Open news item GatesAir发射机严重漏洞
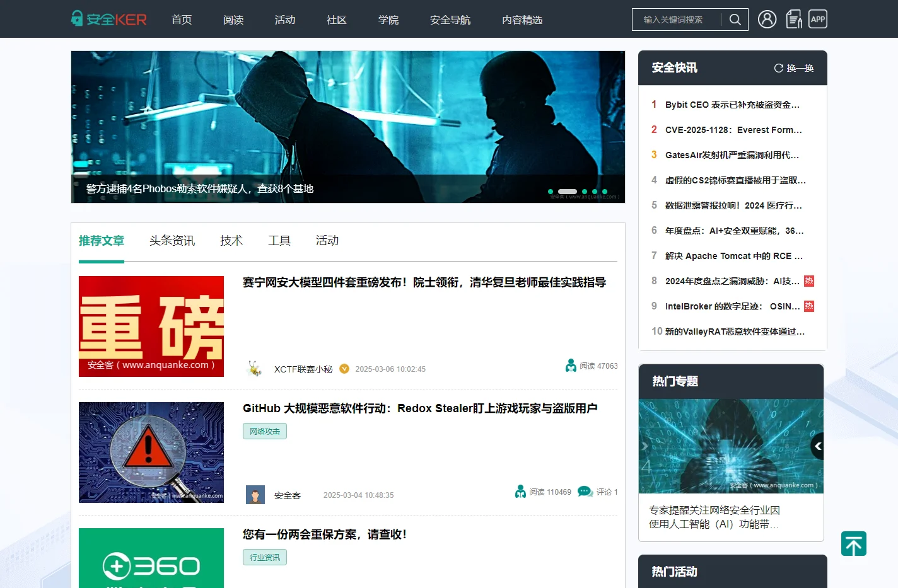Screen dimensions: 898x588 point(732,155)
